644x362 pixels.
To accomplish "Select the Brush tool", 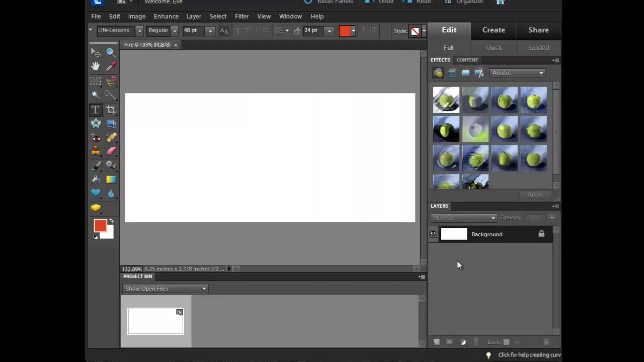I will coord(96,165).
